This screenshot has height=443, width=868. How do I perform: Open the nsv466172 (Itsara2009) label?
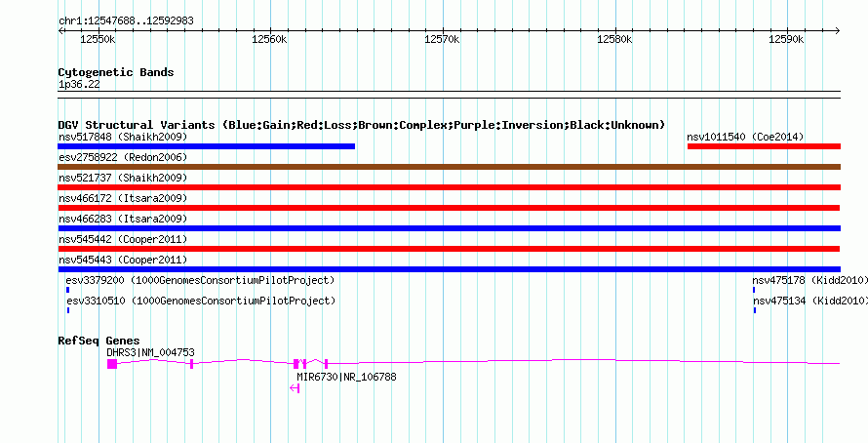pos(123,198)
